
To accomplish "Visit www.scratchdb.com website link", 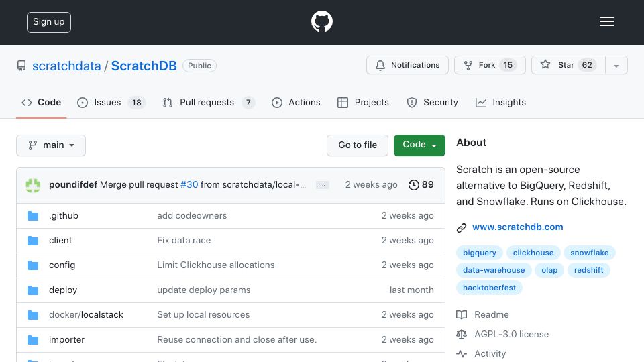I will (x=517, y=227).
